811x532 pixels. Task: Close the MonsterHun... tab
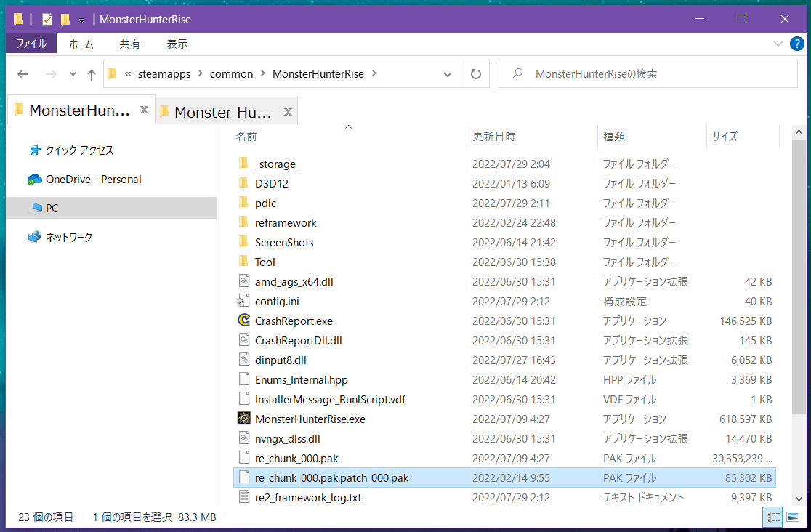click(x=145, y=110)
